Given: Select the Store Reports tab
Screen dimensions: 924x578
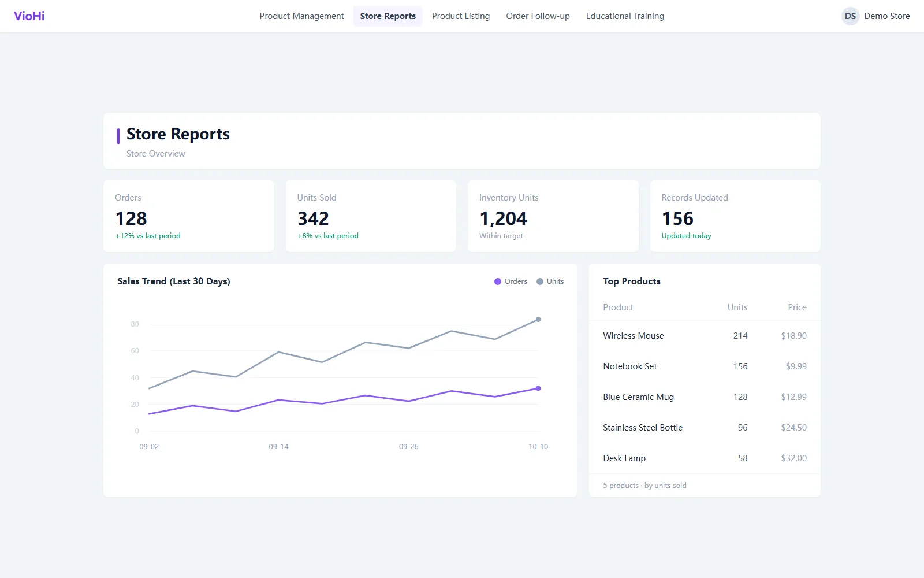Looking at the screenshot, I should click(388, 16).
